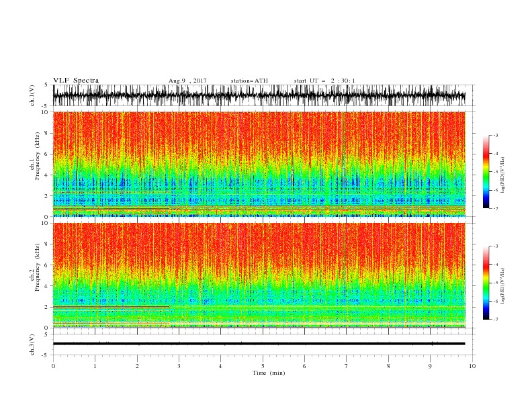The image size is (532, 411).
Task: Click time axis tick label "3"
Action: (x=179, y=366)
